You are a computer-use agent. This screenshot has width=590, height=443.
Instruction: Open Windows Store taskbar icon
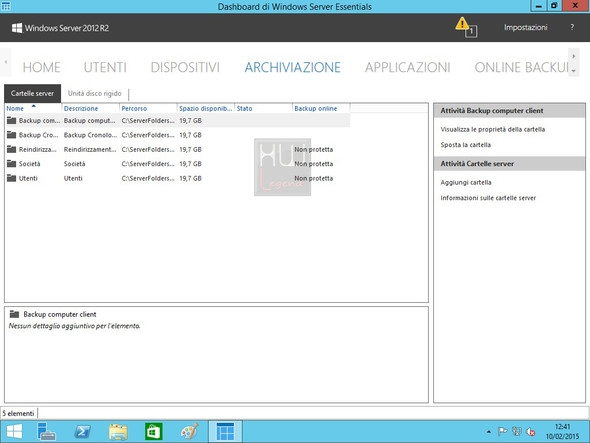(x=154, y=431)
